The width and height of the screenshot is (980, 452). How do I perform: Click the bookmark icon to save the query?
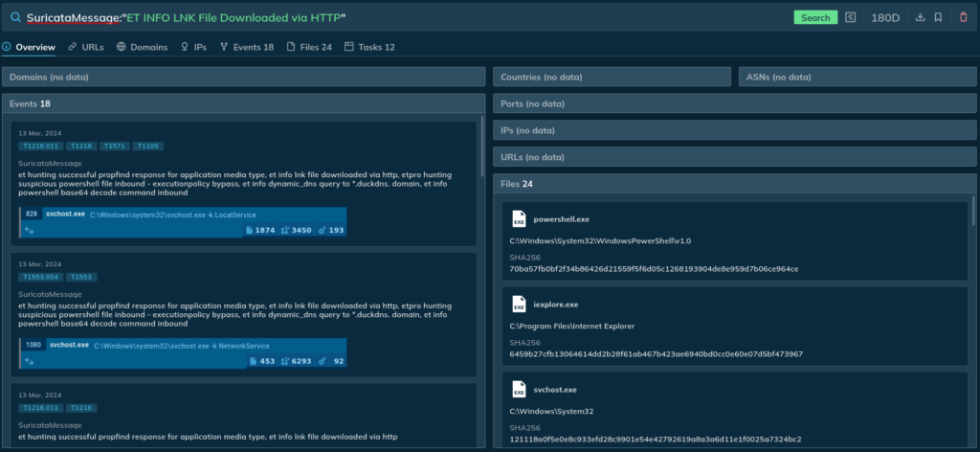pos(938,17)
